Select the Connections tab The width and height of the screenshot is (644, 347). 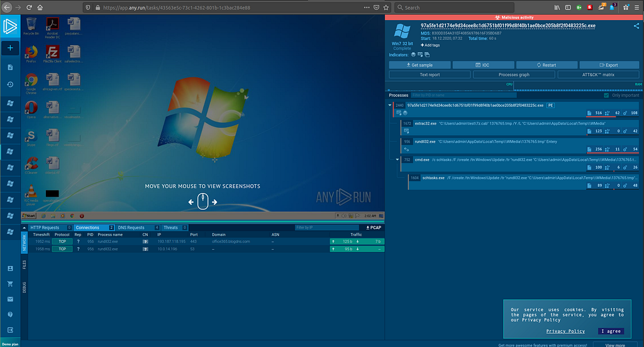click(94, 228)
